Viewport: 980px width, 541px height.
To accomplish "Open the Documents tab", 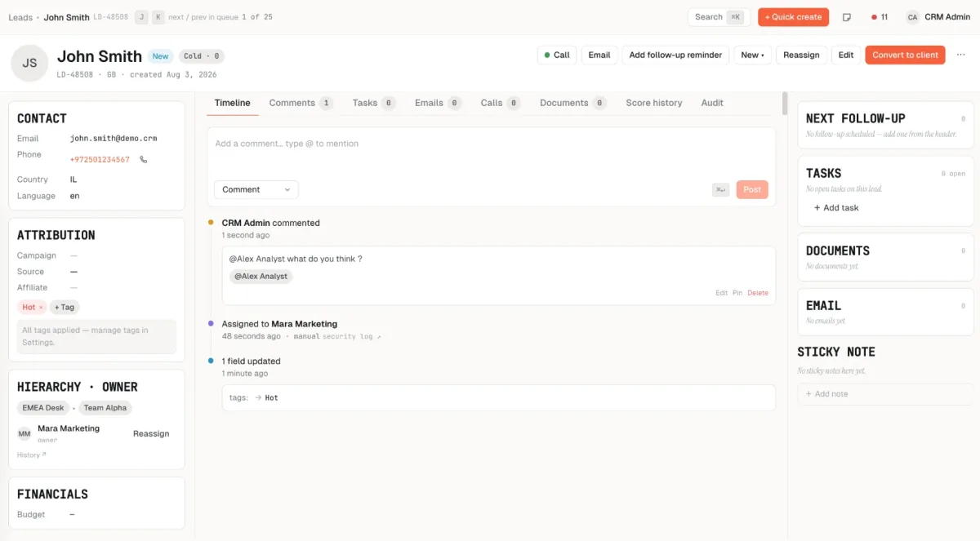I will tap(572, 103).
